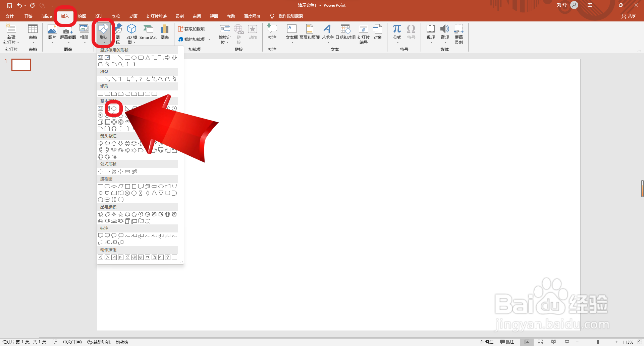Choose the right arrow in block arrows
This screenshot has width=644, height=346.
pyautogui.click(x=101, y=143)
